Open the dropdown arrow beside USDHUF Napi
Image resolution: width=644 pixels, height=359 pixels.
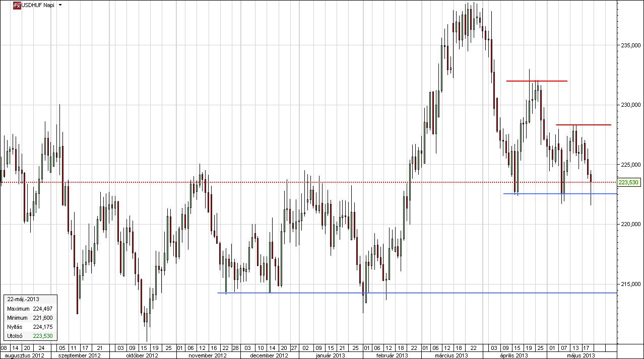click(60, 5)
